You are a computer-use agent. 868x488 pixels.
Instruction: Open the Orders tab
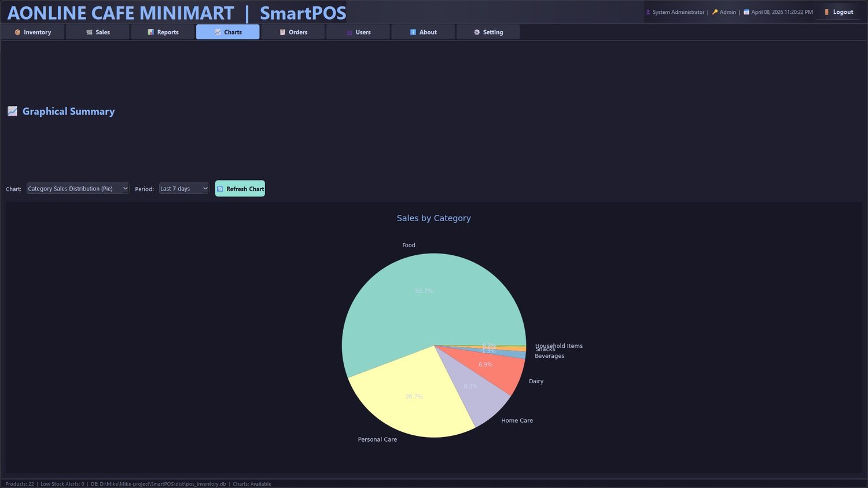293,32
